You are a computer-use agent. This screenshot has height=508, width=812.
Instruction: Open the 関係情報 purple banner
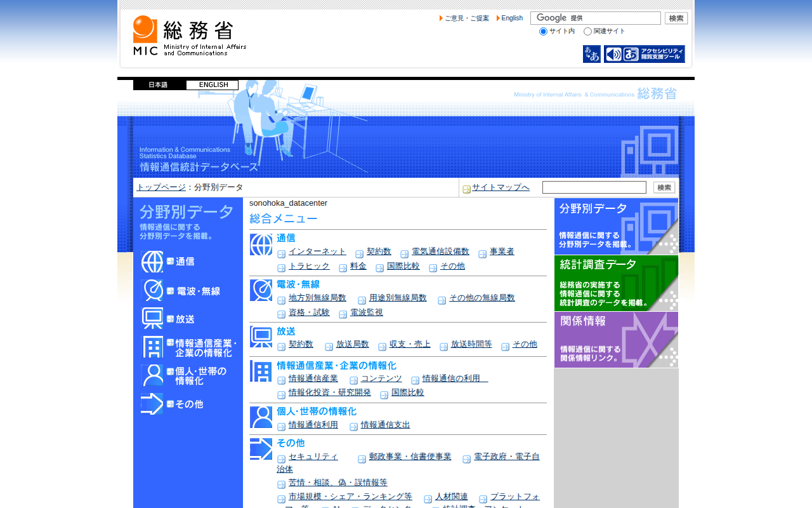point(616,340)
